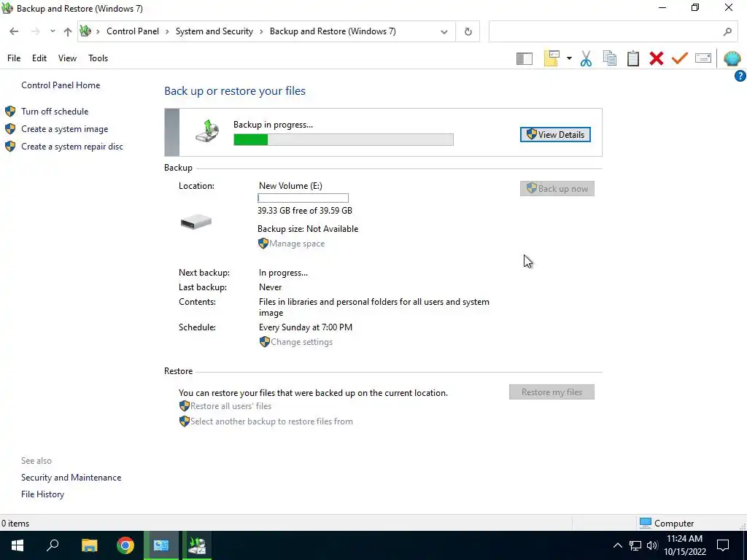The image size is (747, 560).
Task: Click the Cut scissors icon
Action: pos(586,58)
